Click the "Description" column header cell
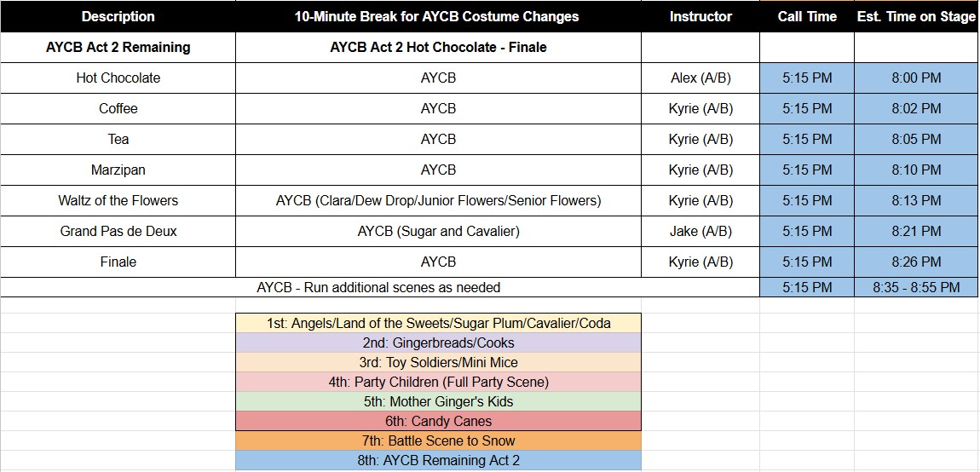The width and height of the screenshot is (980, 472). tap(118, 16)
